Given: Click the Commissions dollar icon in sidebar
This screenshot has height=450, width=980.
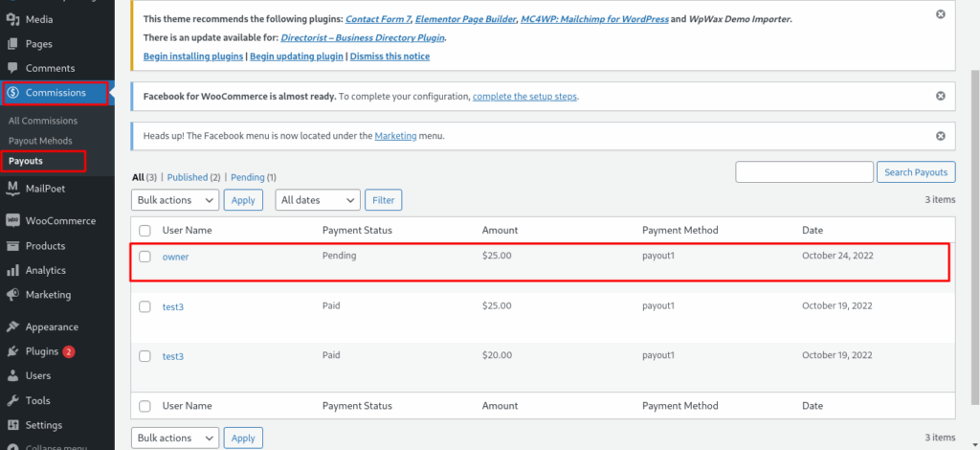Looking at the screenshot, I should pyautogui.click(x=13, y=93).
